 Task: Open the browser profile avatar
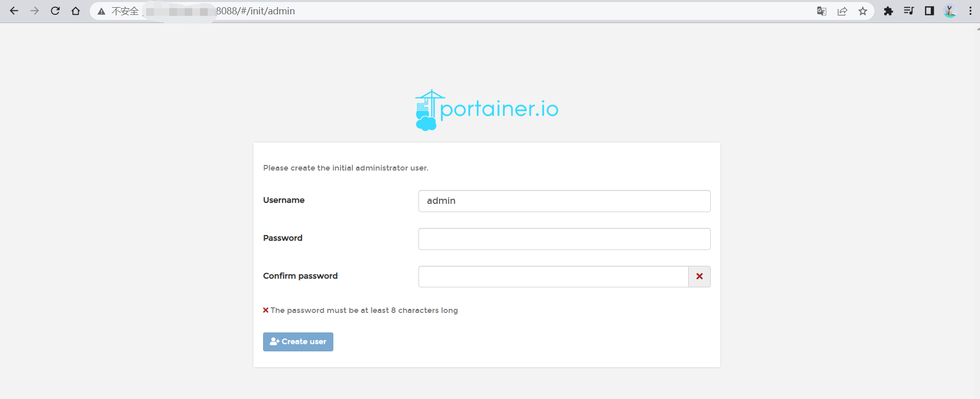tap(950, 11)
